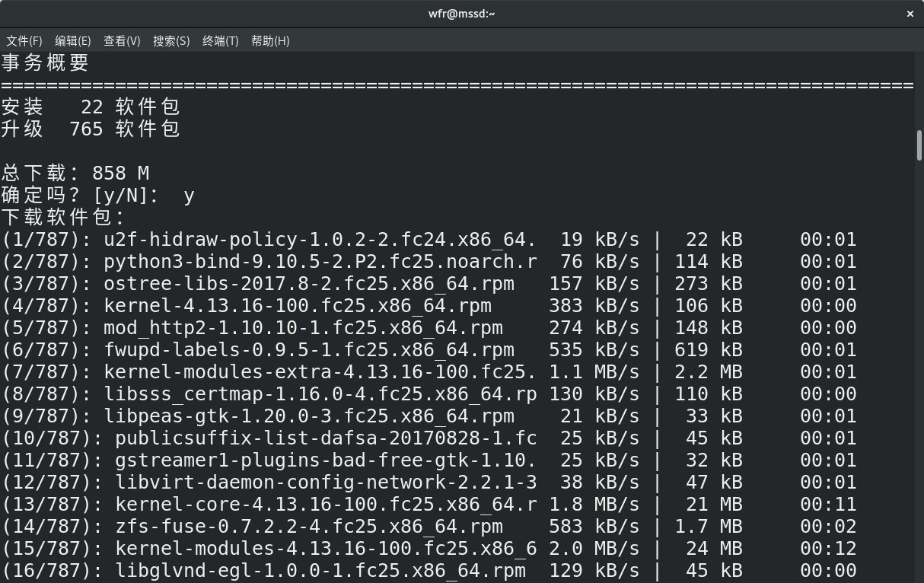Open the 搜索(S) menu

(171, 41)
